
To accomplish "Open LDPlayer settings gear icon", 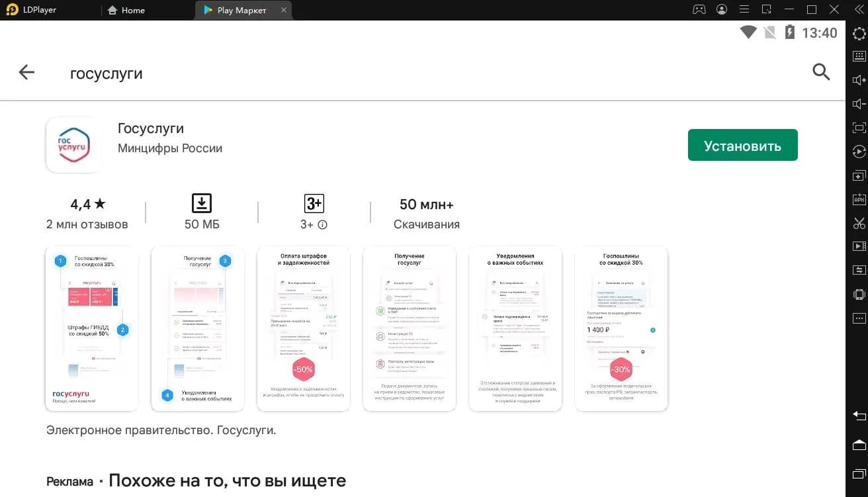I will tap(859, 34).
